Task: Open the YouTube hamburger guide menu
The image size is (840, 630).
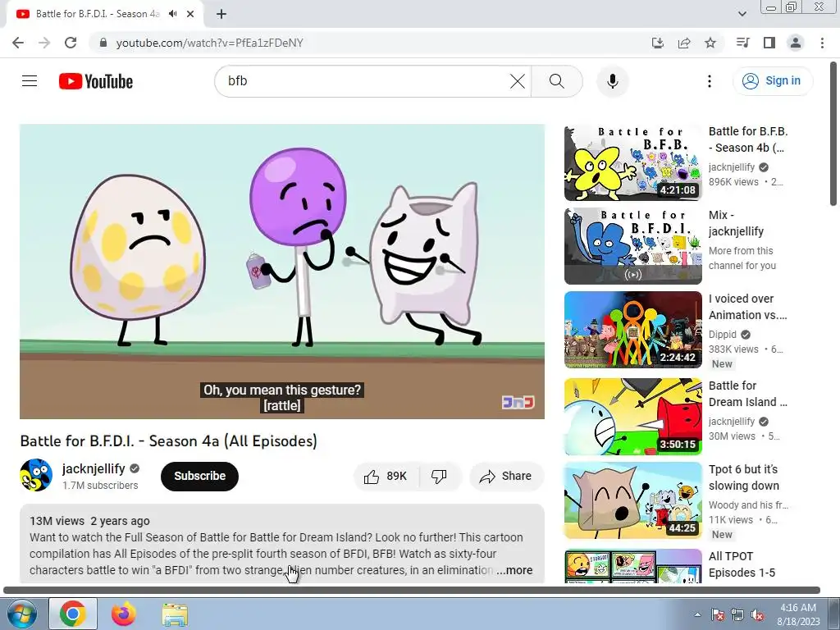Action: [30, 81]
